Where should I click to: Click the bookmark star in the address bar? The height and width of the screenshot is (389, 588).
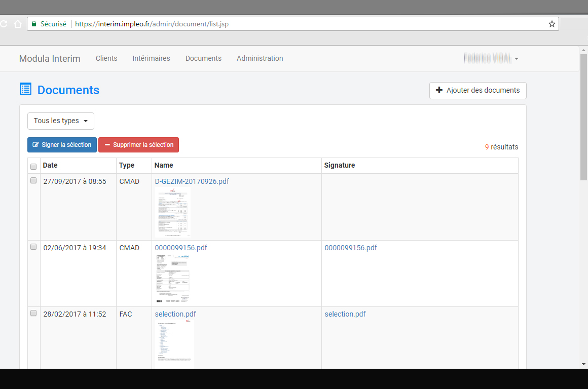click(552, 23)
